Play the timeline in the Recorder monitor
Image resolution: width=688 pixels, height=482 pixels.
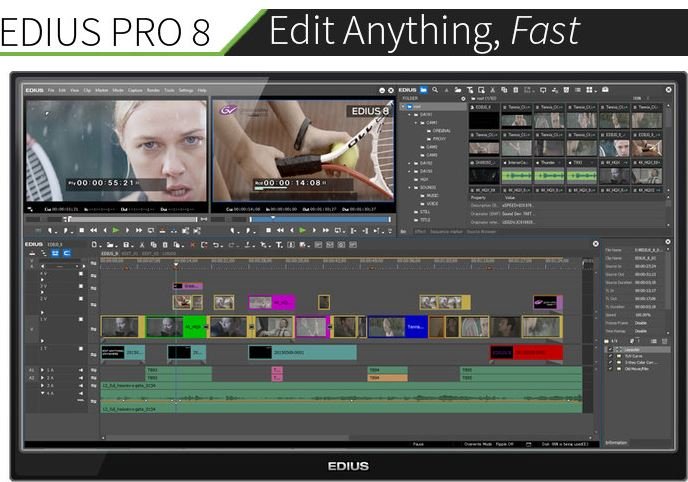(x=303, y=230)
